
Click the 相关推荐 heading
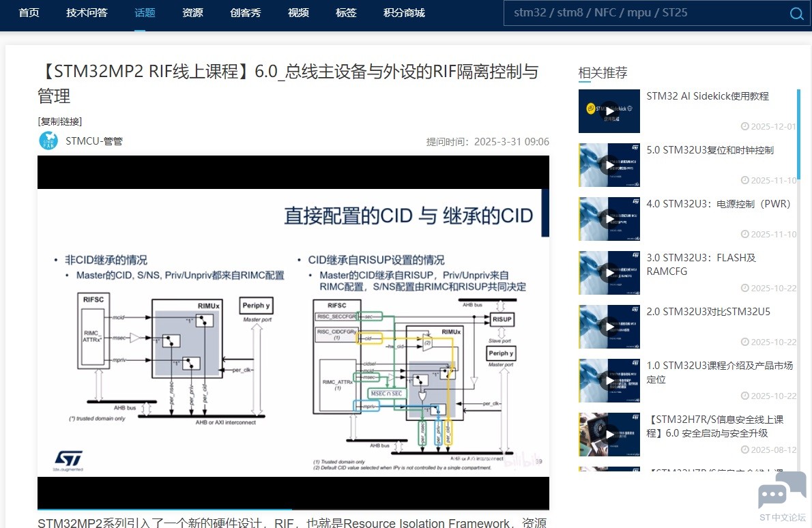coord(603,72)
